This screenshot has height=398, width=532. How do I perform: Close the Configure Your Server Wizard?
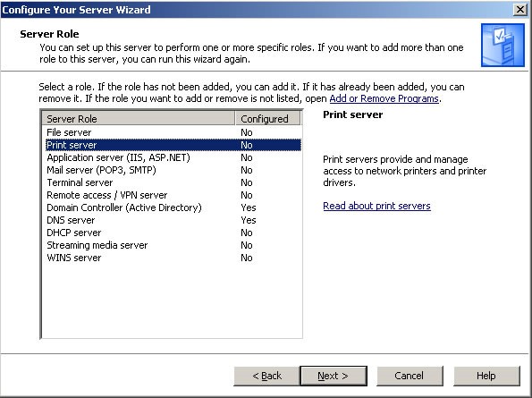click(520, 10)
